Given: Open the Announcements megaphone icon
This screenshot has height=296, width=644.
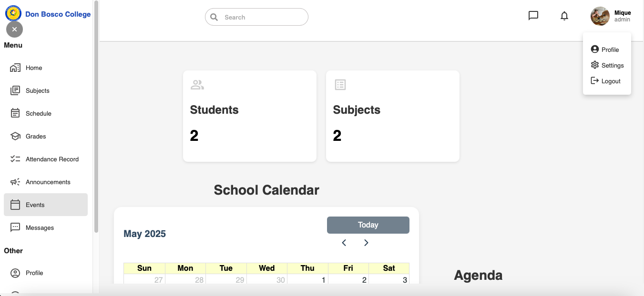Looking at the screenshot, I should pos(15,182).
